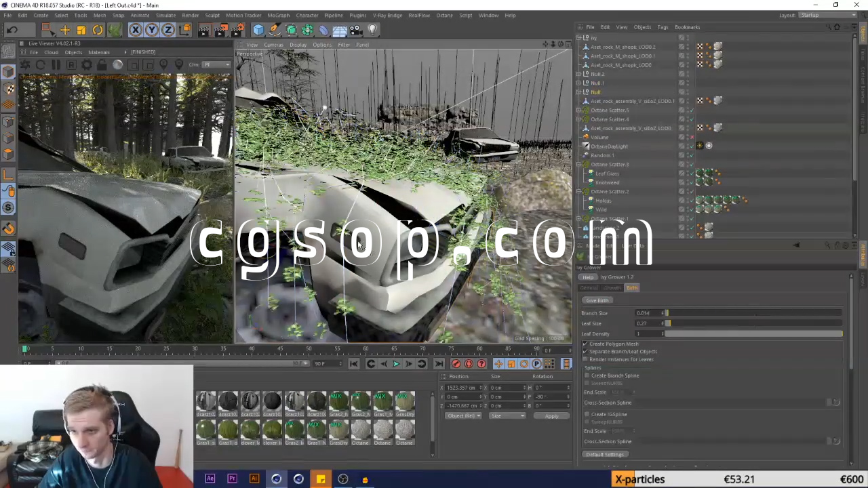Open Object Manager Bookmarks menu

tap(687, 27)
